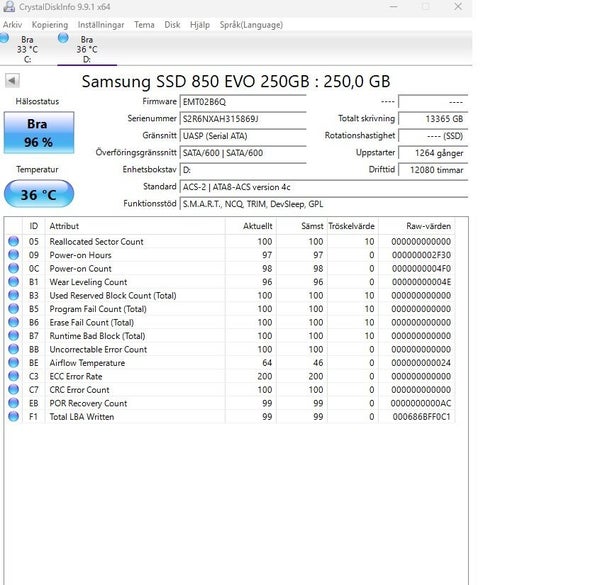Viewport: 600px width, 585px height.
Task: Select the Wear Leveling Count attribute text
Action: click(88, 282)
